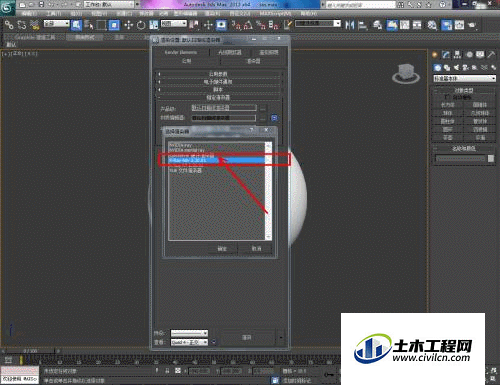The height and width of the screenshot is (385, 500).
Task: Activate the Select and Move tool
Action: click(x=128, y=25)
